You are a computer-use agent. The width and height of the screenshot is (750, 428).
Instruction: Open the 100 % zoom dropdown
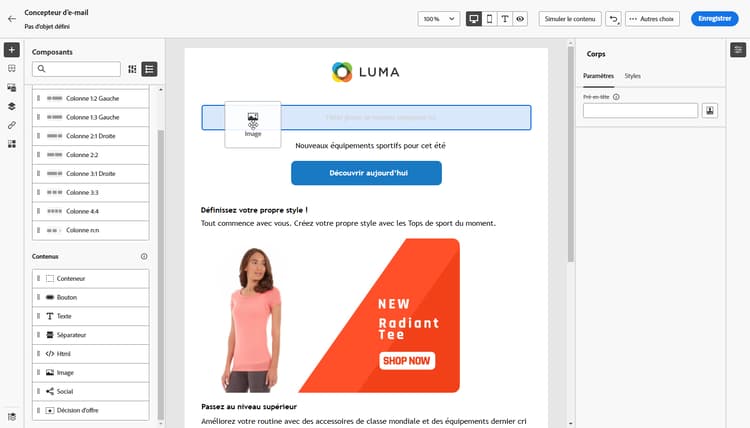439,19
